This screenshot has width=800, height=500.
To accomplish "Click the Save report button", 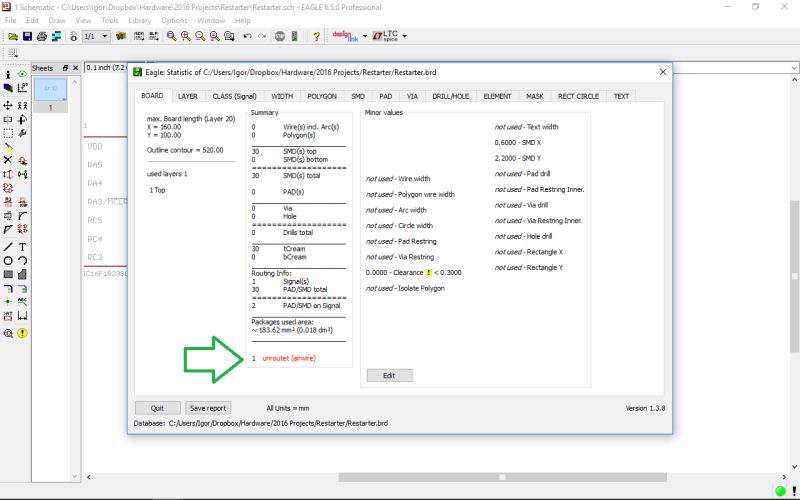I will 208,408.
